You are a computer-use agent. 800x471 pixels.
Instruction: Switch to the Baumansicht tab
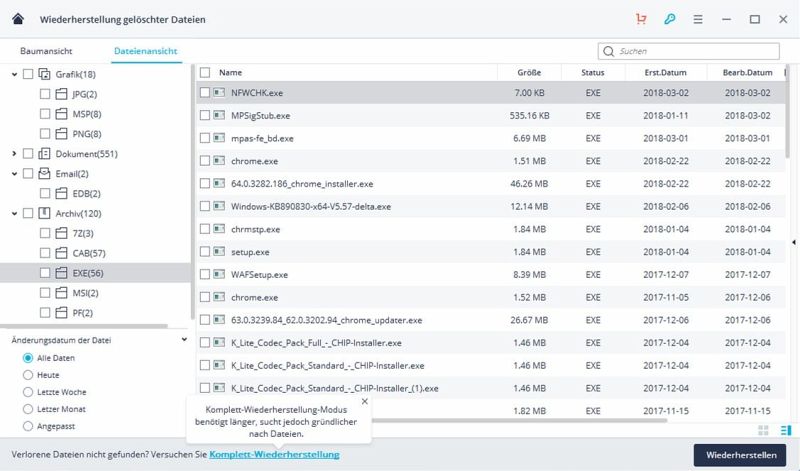tap(46, 51)
